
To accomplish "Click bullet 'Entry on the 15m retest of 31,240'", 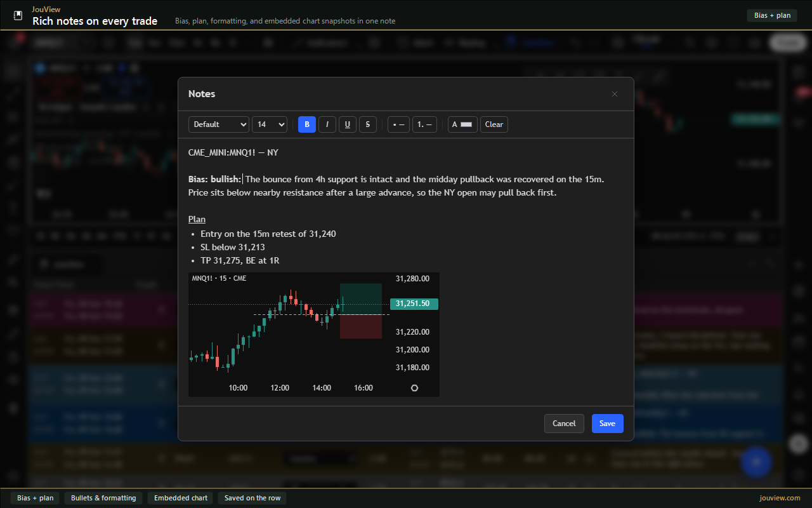I will tap(268, 234).
